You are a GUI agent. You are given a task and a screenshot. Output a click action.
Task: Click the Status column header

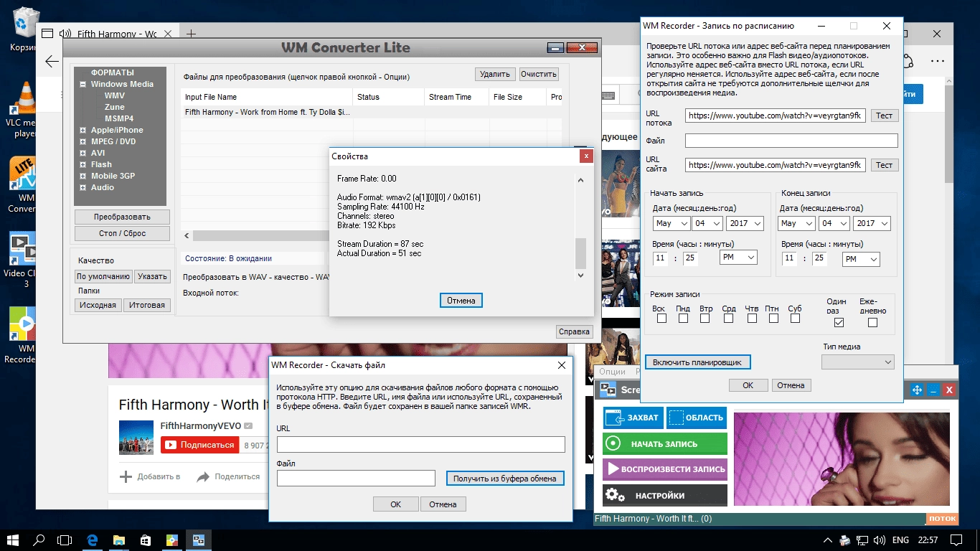click(x=388, y=97)
